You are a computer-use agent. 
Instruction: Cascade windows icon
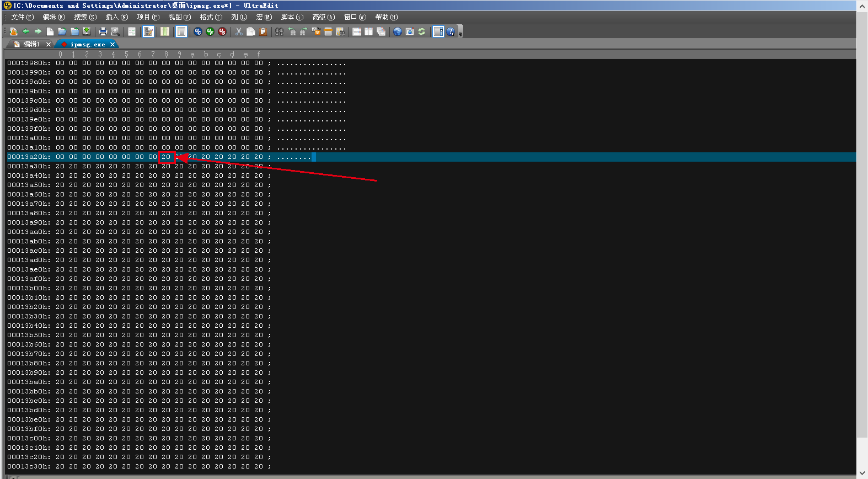[381, 31]
